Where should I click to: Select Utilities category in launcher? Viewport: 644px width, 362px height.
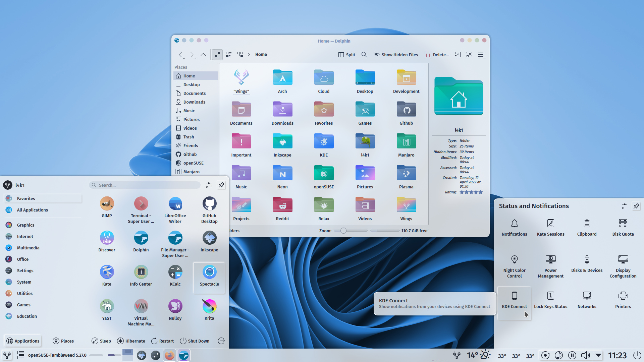pos(43,293)
